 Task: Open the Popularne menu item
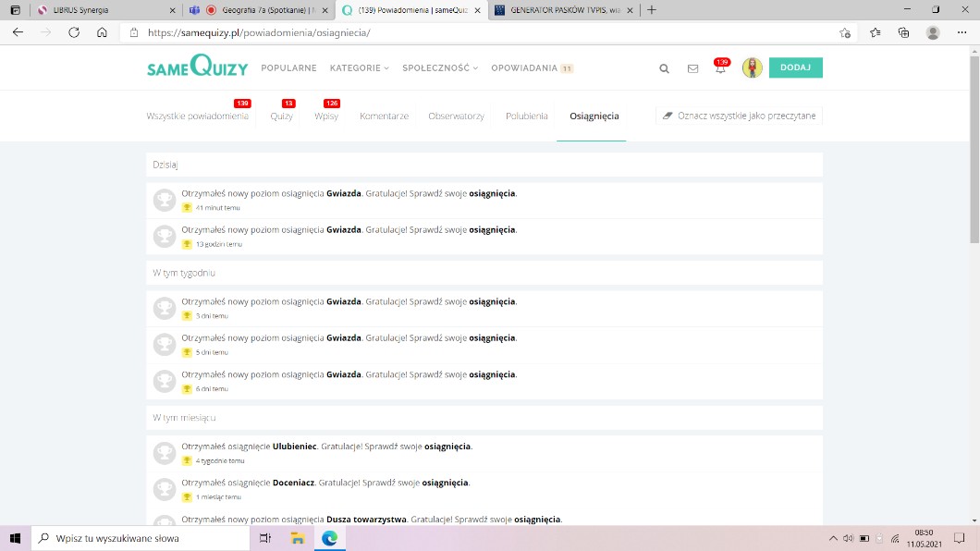point(288,68)
